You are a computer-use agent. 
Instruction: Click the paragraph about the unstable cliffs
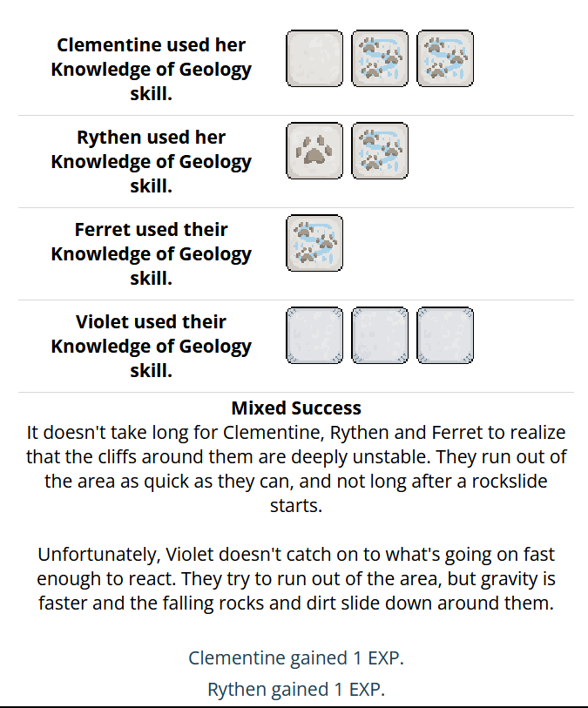(296, 469)
